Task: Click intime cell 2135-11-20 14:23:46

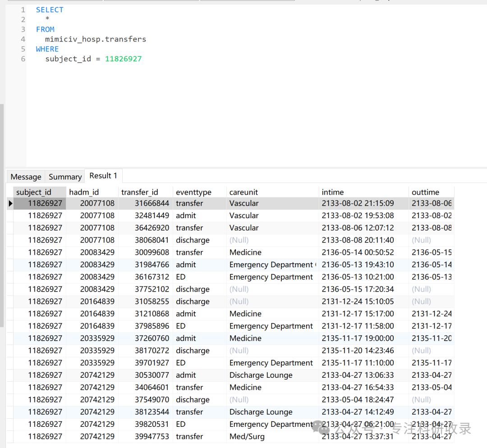Action: (364, 351)
